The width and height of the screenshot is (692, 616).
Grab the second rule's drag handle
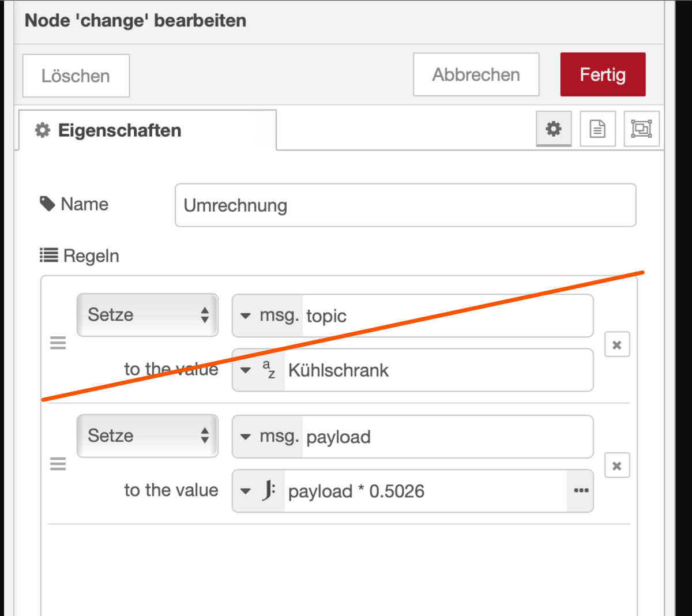pos(58,464)
